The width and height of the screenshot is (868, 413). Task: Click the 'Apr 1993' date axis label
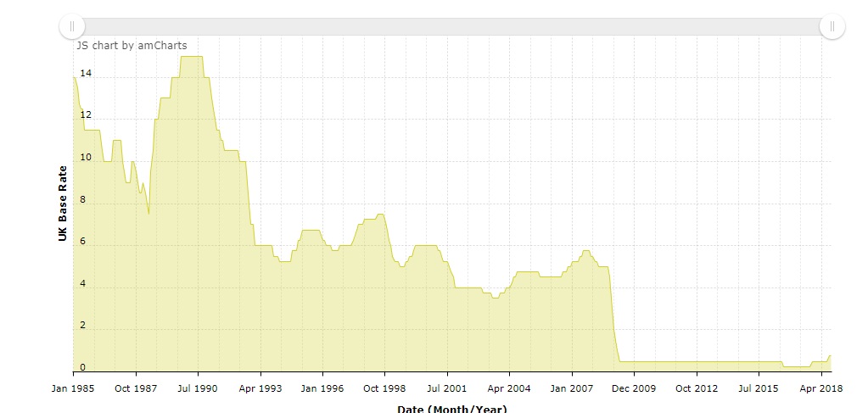260,388
